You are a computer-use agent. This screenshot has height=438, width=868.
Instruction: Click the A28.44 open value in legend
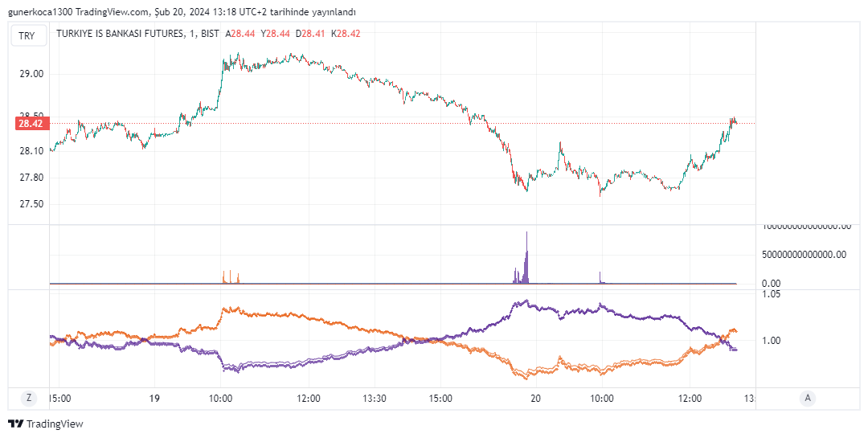click(240, 34)
